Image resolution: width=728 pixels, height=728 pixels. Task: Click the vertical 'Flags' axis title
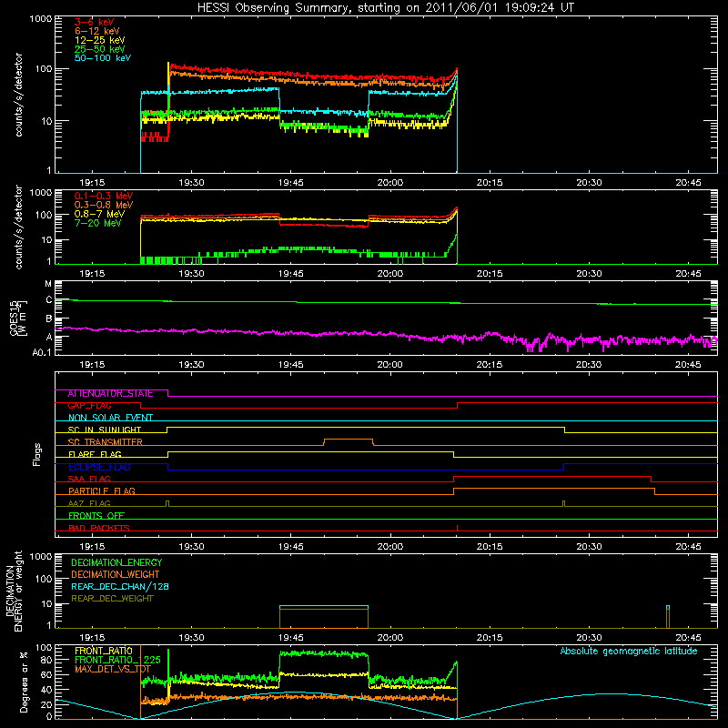click(x=37, y=454)
